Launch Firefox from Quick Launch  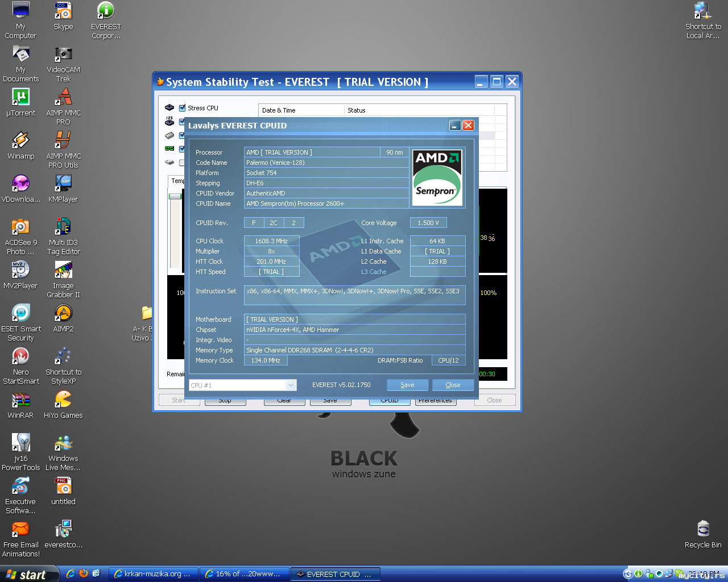pos(84,574)
